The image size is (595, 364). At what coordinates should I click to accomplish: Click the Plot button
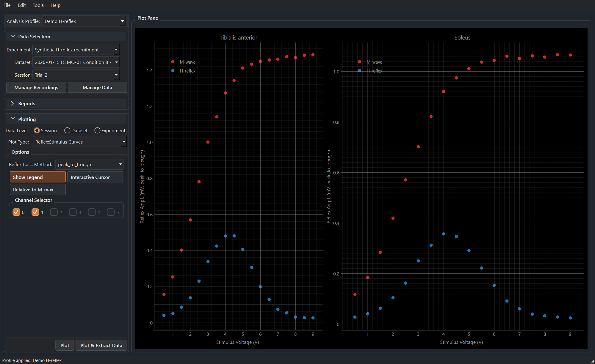point(65,345)
